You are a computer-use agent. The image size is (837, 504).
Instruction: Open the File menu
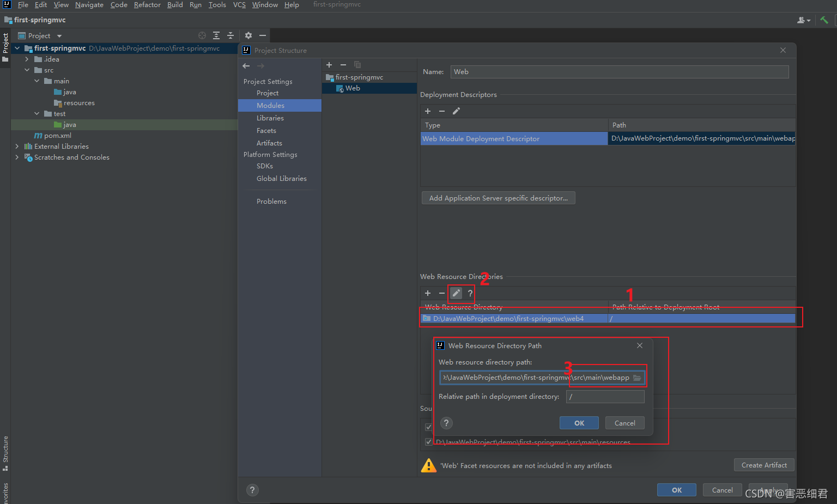tap(23, 5)
